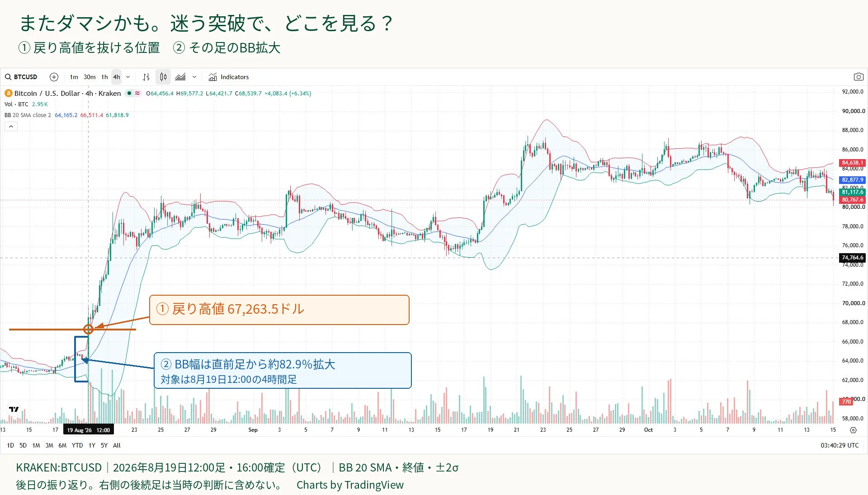Click the market status dot in legend

[x=129, y=93]
